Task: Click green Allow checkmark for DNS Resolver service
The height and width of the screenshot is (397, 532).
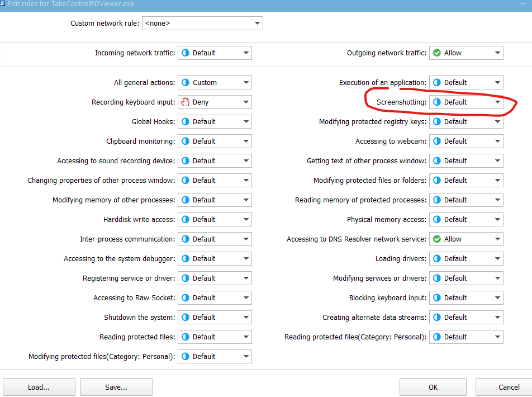Action: click(437, 239)
